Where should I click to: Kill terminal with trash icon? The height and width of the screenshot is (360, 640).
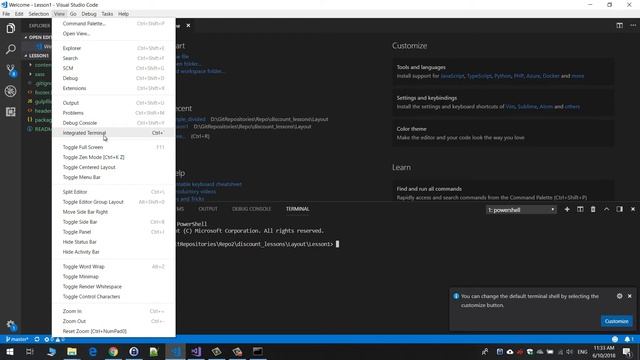[x=593, y=209]
